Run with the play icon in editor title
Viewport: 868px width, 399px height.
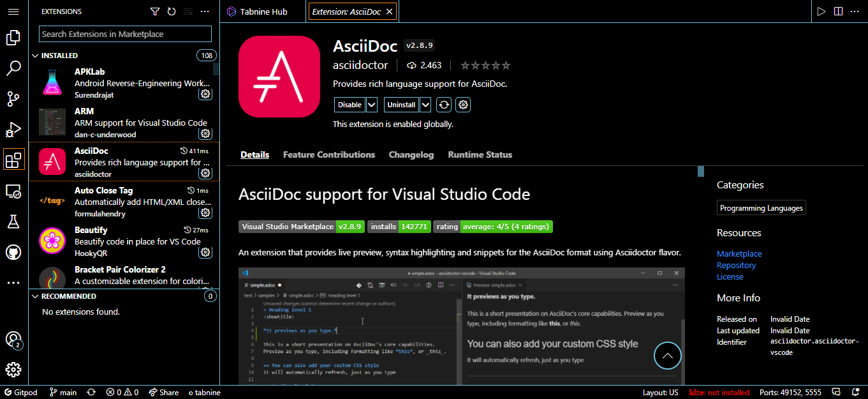coord(821,11)
